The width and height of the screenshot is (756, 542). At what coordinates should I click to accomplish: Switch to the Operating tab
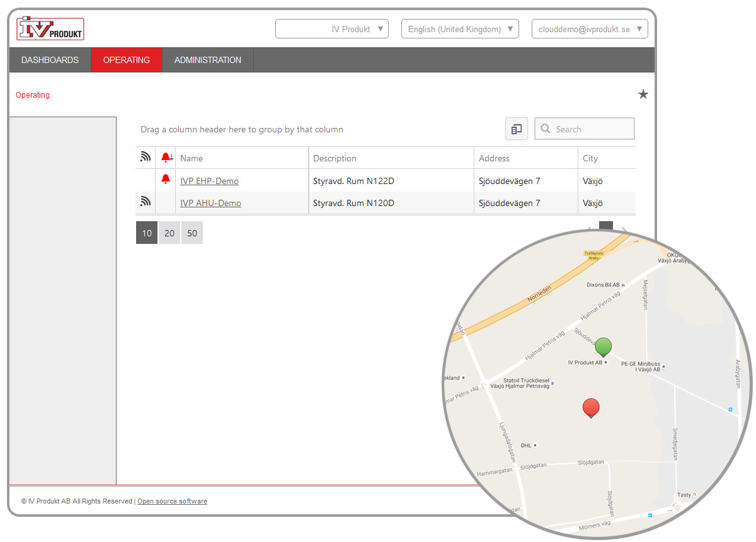coord(127,60)
